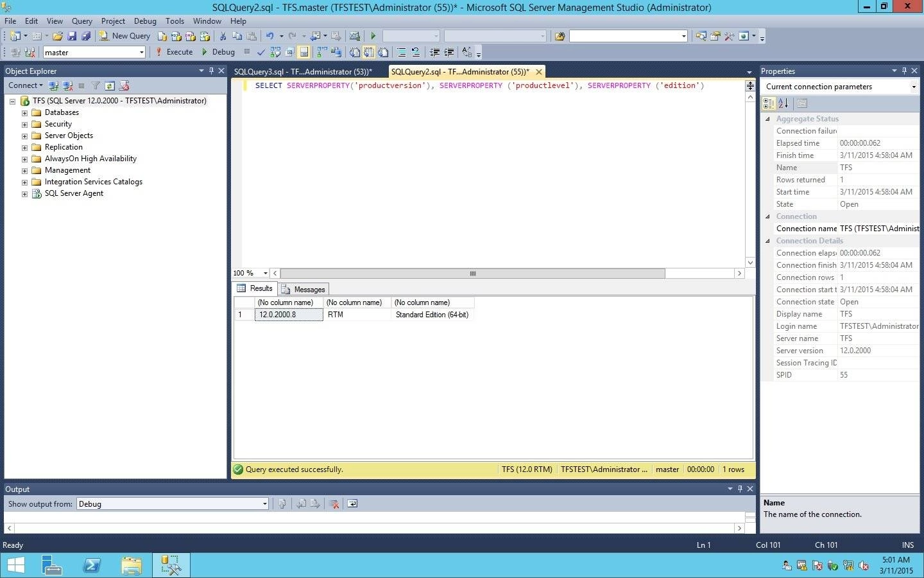
Task: Click the Activity Monitor icon
Action: (x=354, y=36)
